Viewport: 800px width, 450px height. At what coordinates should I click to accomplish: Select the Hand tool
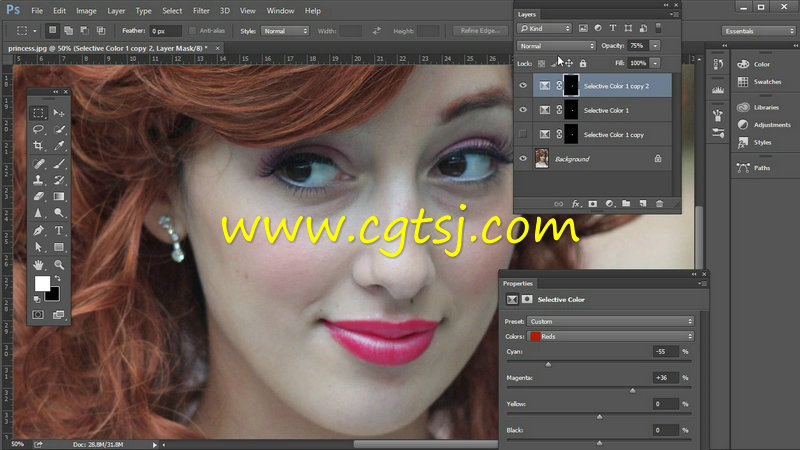click(x=38, y=265)
